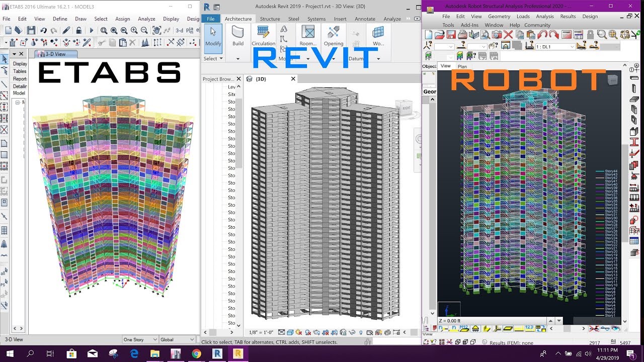Open Robot calculations calculator icon
Image resolution: width=644 pixels, height=362 pixels.
[566, 35]
